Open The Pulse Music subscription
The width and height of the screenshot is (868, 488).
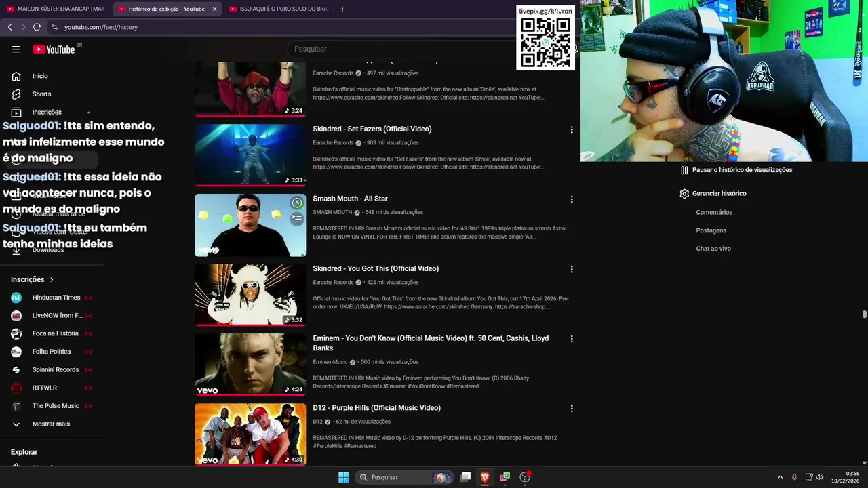[56, 406]
